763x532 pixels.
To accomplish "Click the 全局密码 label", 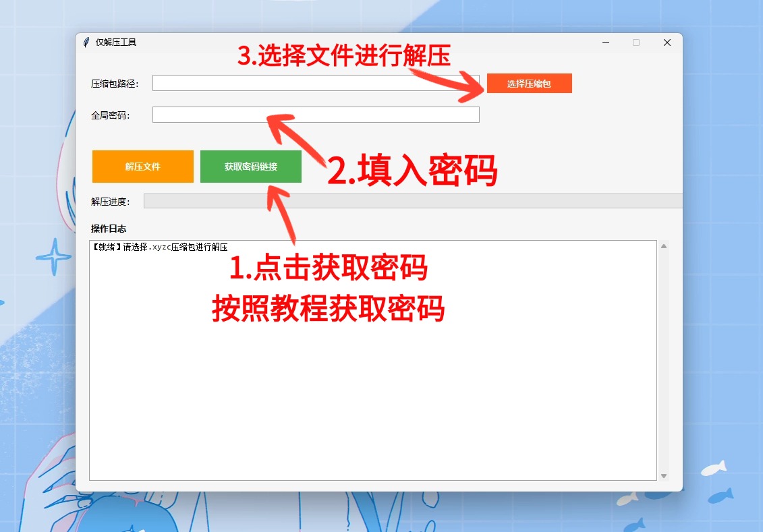I will point(110,115).
